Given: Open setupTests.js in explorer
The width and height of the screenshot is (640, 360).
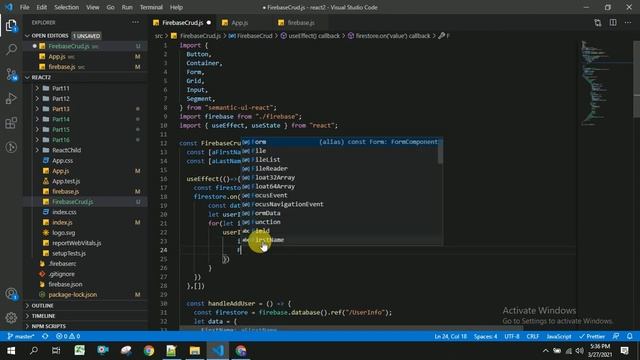Looking at the screenshot, I should click(69, 253).
